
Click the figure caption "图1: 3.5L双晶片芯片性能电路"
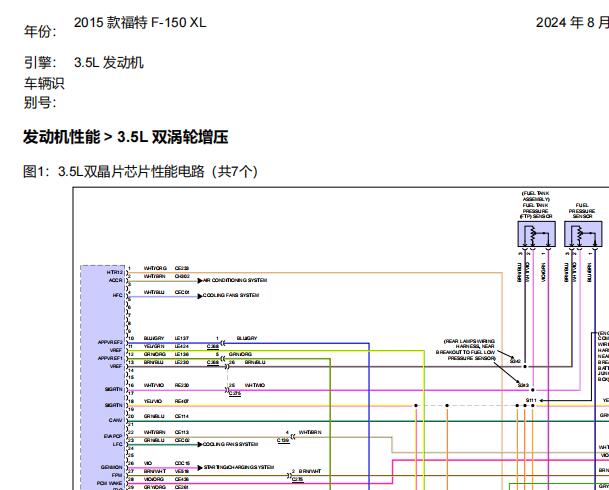(x=113, y=171)
